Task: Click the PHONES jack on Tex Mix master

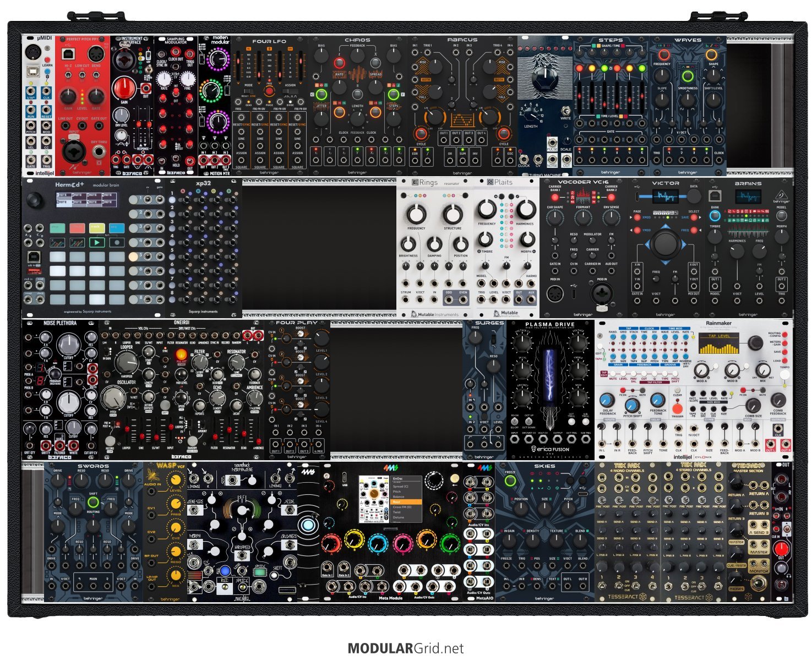Action: tap(759, 583)
